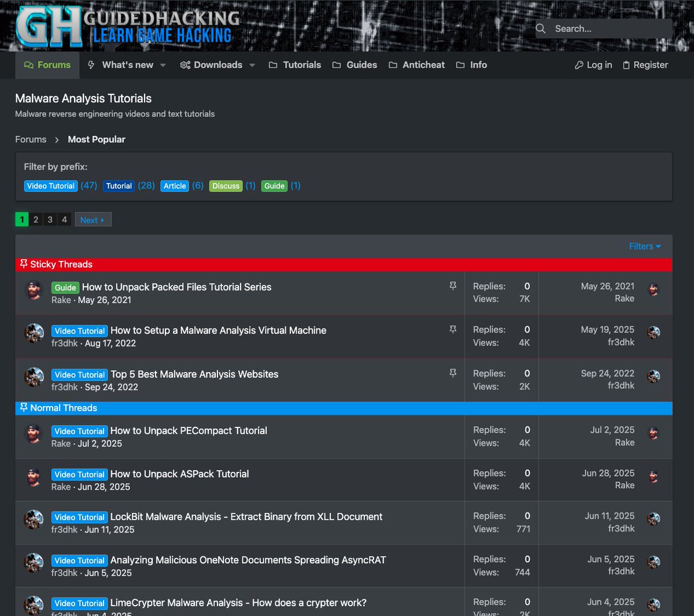The width and height of the screenshot is (694, 616).
Task: Click the Log in link
Action: [x=593, y=65]
